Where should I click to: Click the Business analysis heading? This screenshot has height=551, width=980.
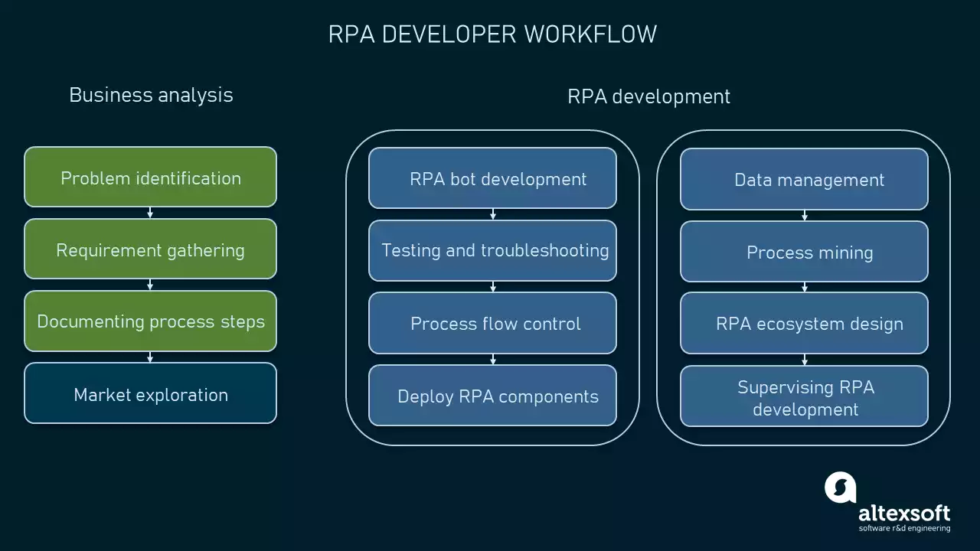point(151,95)
